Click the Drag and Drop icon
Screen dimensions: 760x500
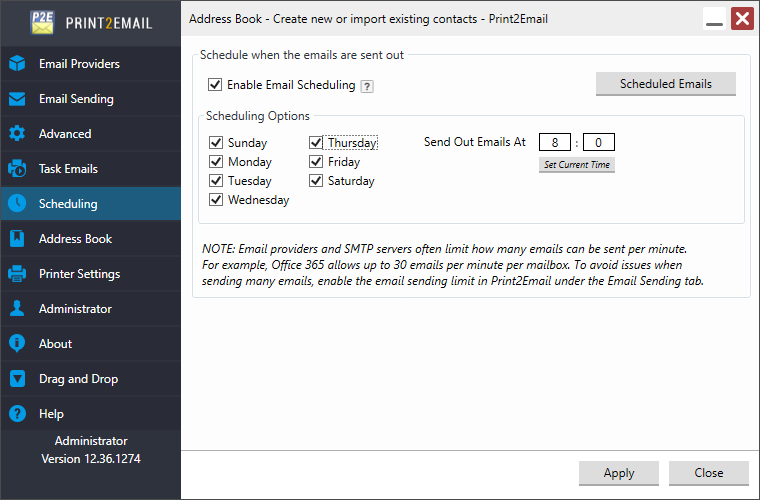pos(17,379)
